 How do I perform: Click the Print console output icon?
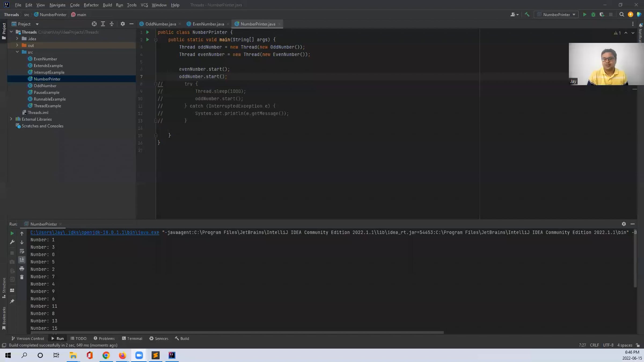point(22,269)
